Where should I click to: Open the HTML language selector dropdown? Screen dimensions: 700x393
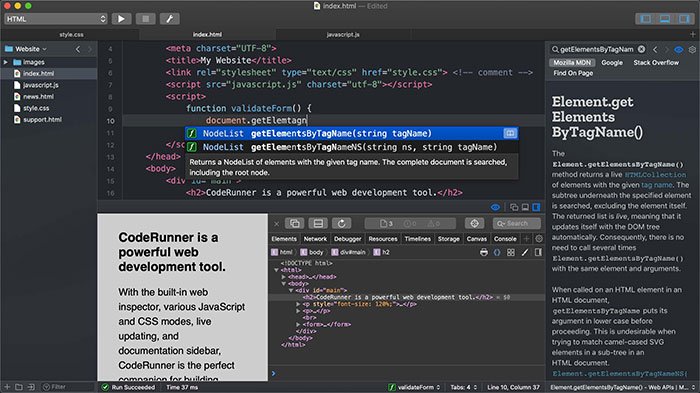click(x=56, y=19)
